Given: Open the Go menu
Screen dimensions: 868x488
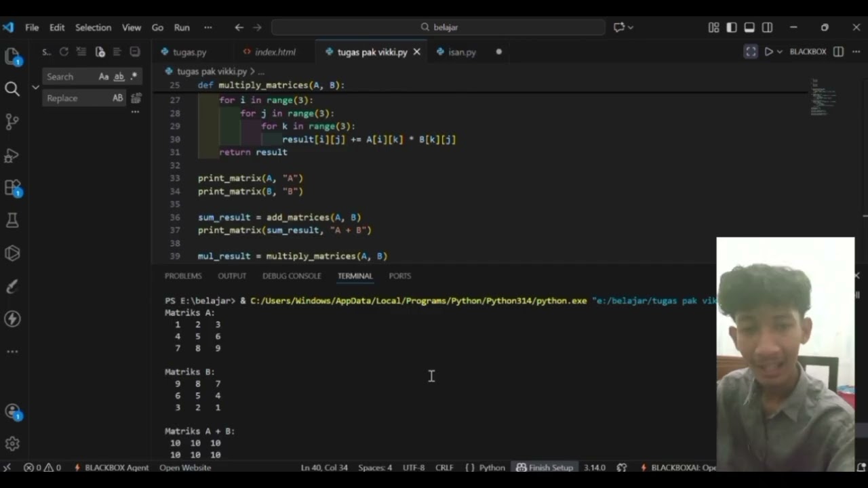Looking at the screenshot, I should pos(157,27).
